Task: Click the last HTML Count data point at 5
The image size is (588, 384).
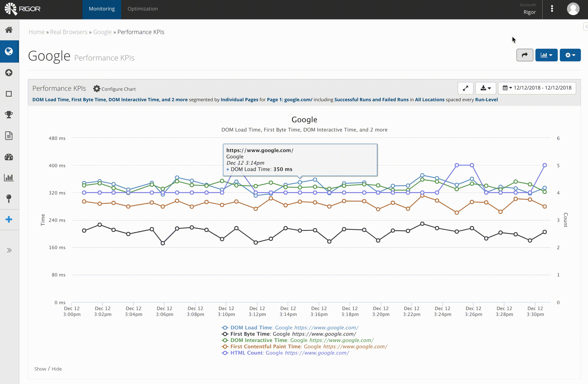Action: tap(545, 165)
